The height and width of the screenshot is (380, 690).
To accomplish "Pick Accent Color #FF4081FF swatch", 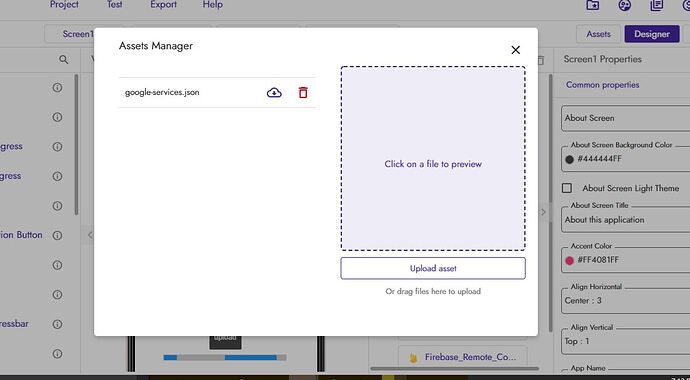I will click(x=569, y=260).
